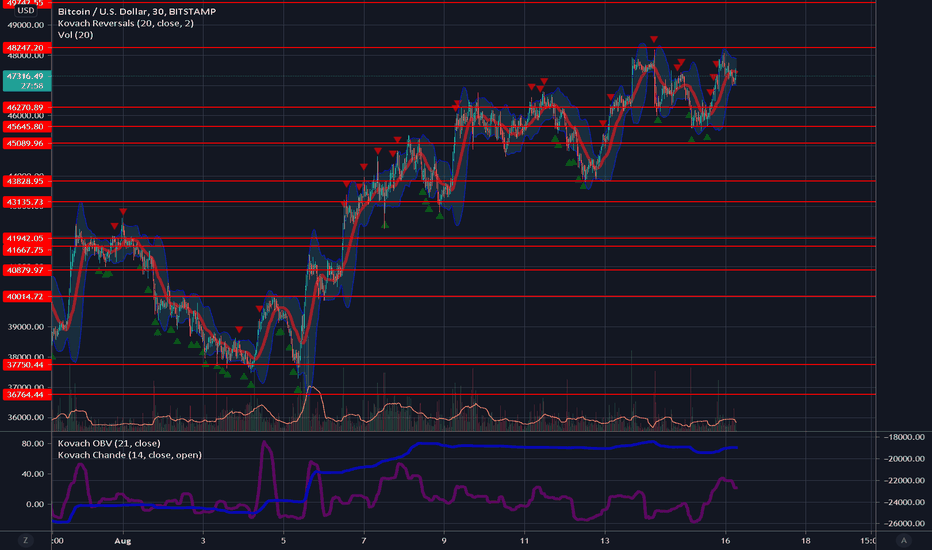Screen dimensions: 932x550
Task: Click the -24000.00 OBV scale value
Action: pos(904,502)
